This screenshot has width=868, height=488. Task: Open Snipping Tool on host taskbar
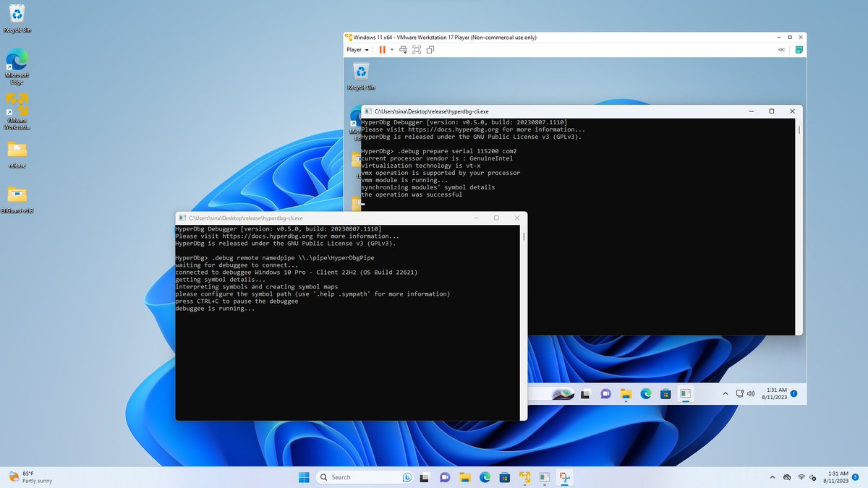(564, 477)
